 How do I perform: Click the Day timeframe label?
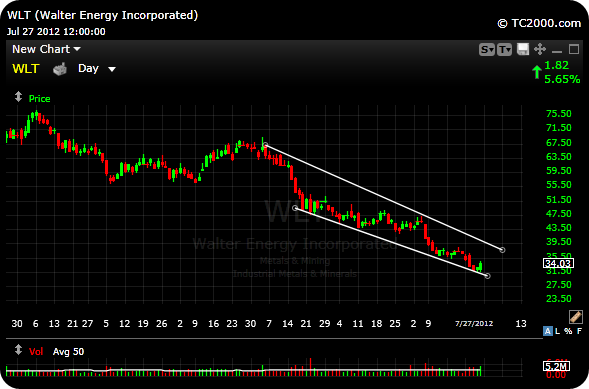tap(88, 68)
